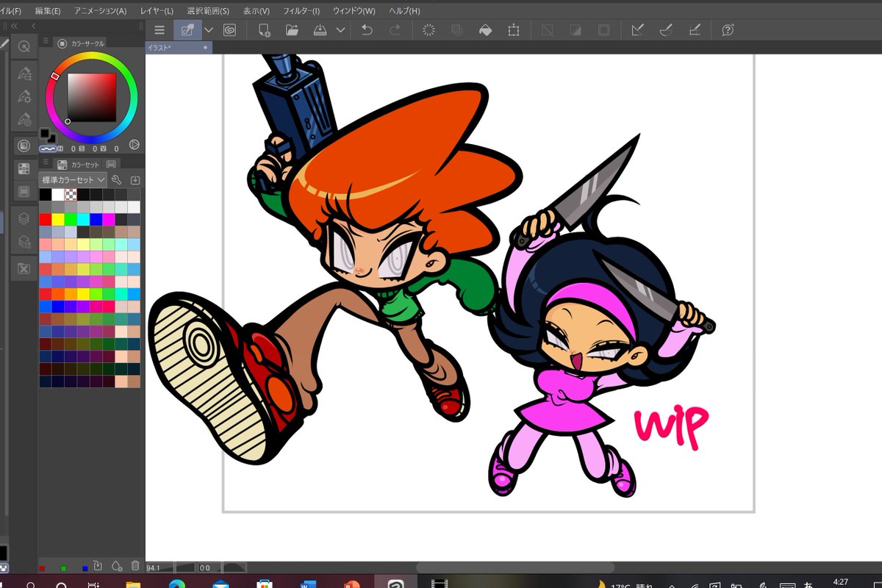Click the film strip dock icon
This screenshot has height=588, width=882.
click(24, 191)
